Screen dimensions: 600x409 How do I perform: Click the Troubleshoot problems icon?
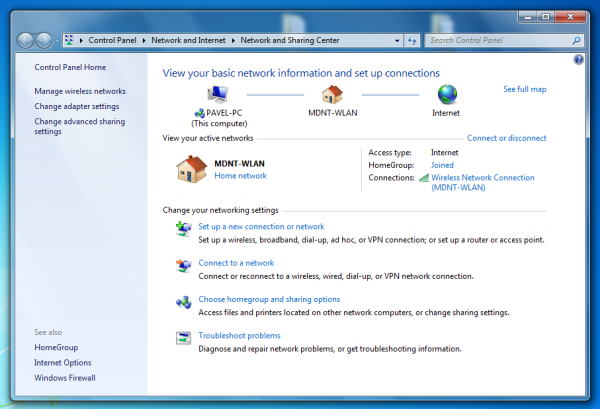[183, 338]
